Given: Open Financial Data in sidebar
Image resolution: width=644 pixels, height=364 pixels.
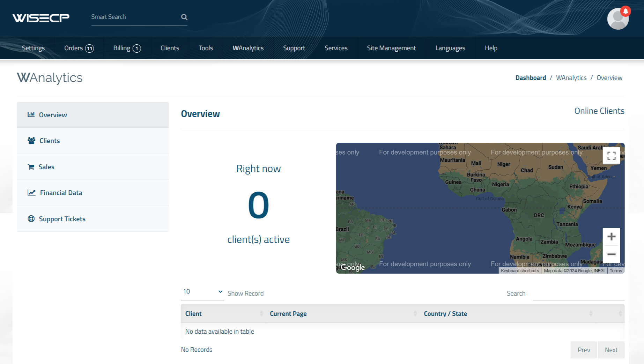Looking at the screenshot, I should (92, 193).
